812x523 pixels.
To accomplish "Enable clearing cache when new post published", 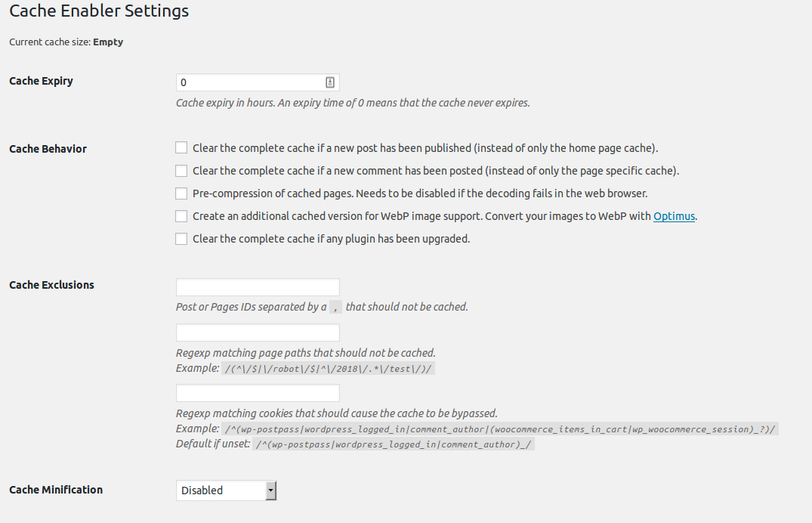I will (181, 147).
